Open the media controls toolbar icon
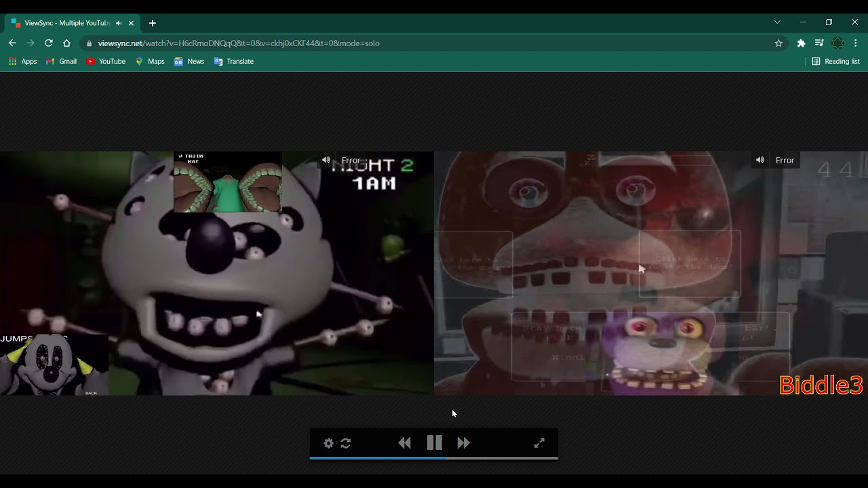Image resolution: width=868 pixels, height=488 pixels. [x=819, y=43]
